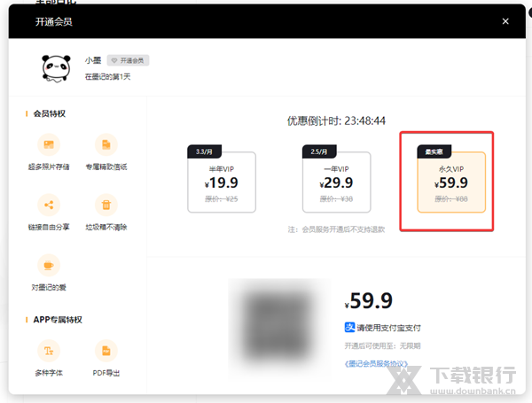Select the 永久VIP ¥59.9 plan
The width and height of the screenshot is (532, 403).
451,182
